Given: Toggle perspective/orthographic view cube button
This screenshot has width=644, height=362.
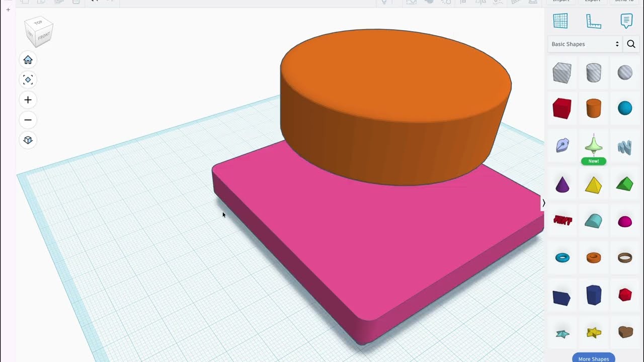Looking at the screenshot, I should tap(28, 140).
